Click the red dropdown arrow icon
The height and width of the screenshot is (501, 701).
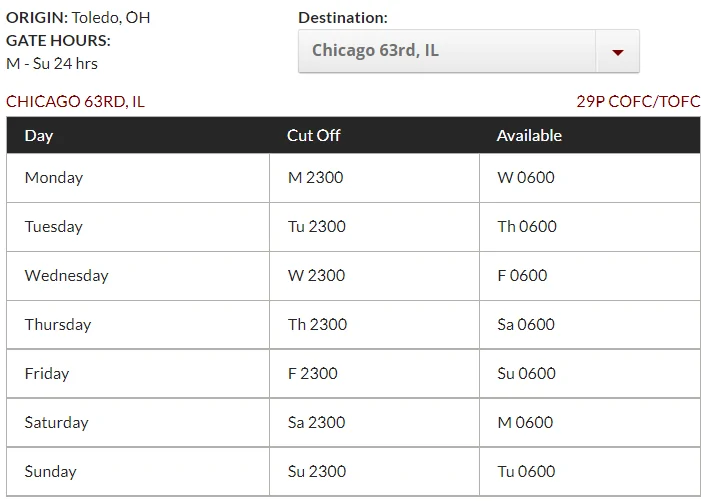click(617, 52)
